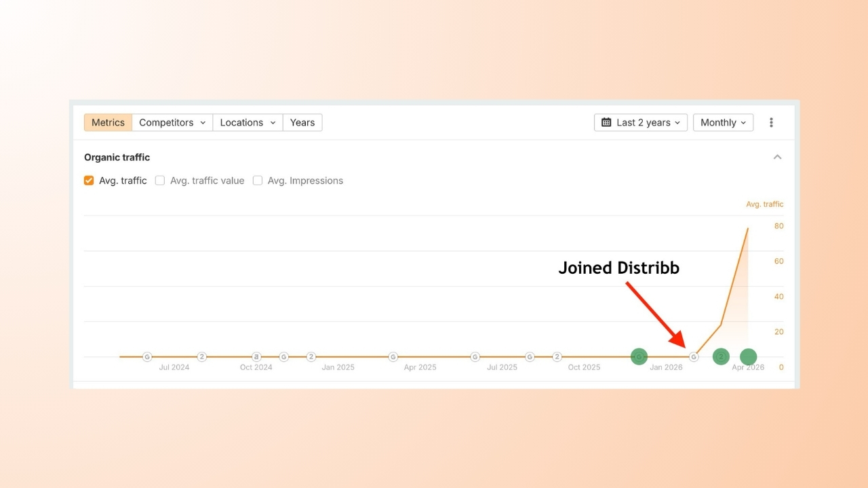The image size is (868, 488).
Task: Switch to the Years tab
Action: click(302, 123)
